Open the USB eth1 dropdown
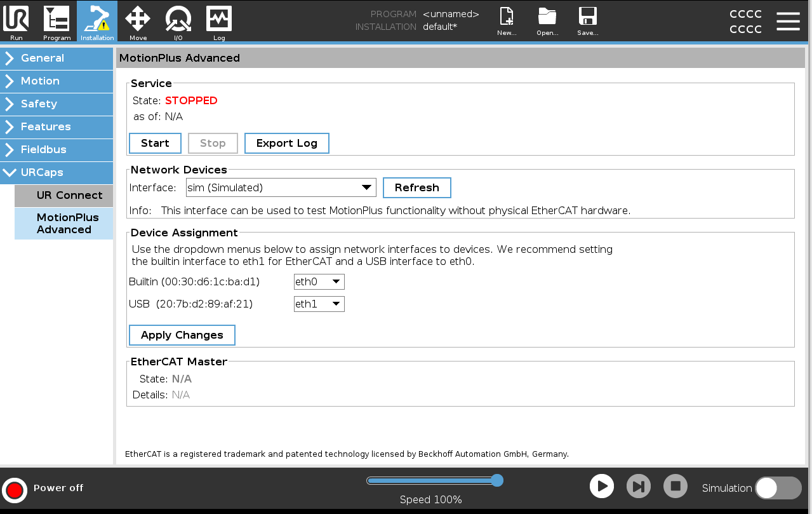 (x=319, y=304)
